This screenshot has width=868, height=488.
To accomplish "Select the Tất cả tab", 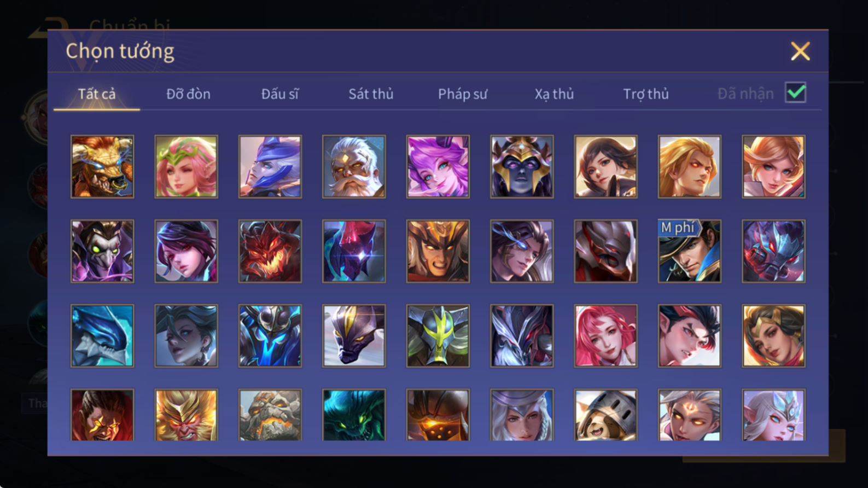I will 97,94.
